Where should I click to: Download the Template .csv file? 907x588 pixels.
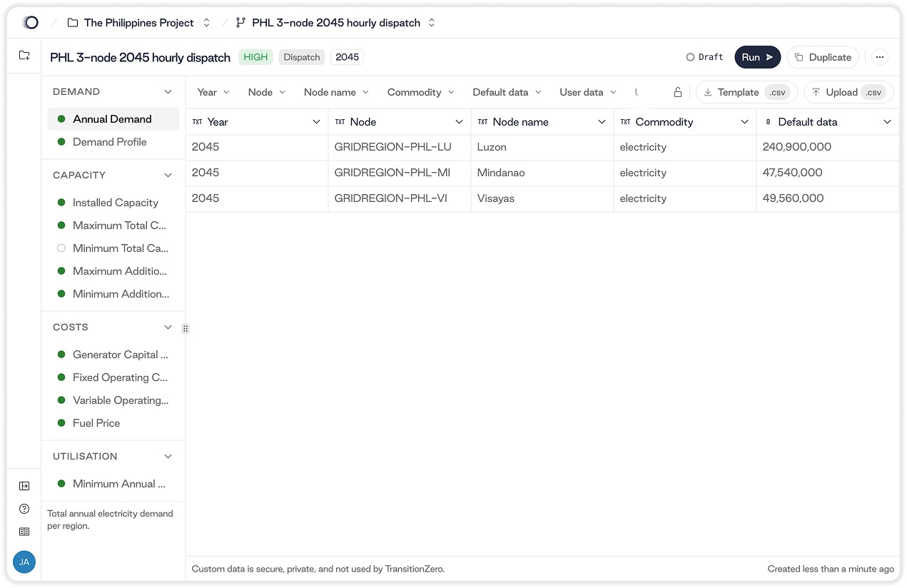click(x=746, y=92)
